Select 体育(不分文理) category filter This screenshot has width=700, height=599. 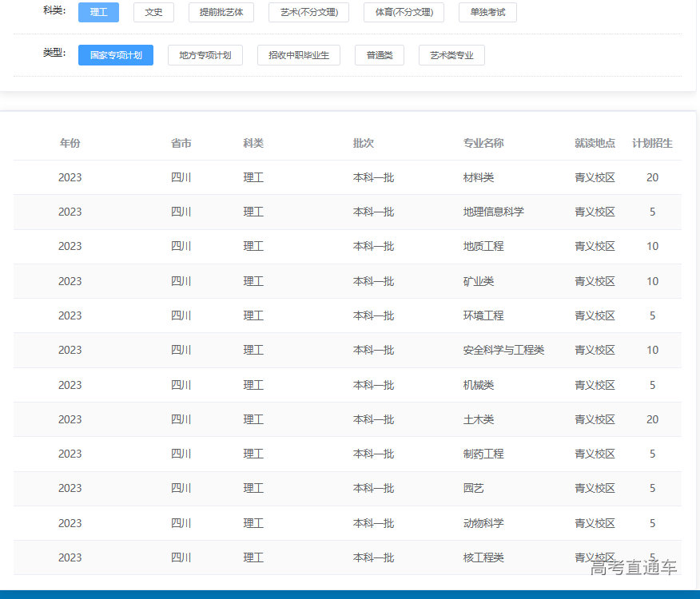(404, 12)
